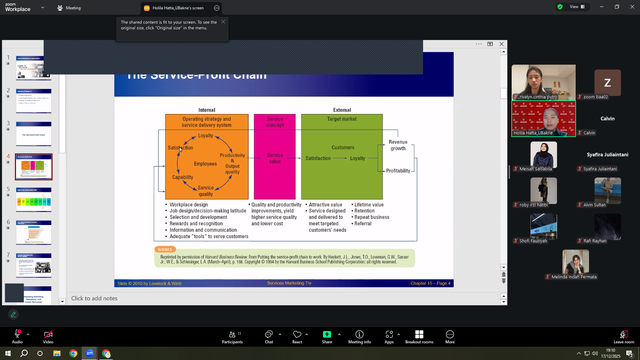
Task: Open the Participants panel
Action: (x=233, y=337)
